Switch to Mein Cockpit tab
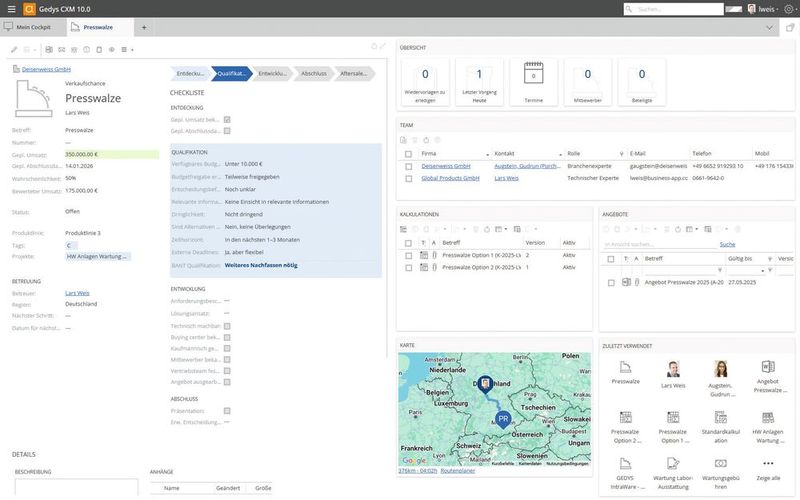This screenshot has width=800, height=500. pyautogui.click(x=33, y=28)
